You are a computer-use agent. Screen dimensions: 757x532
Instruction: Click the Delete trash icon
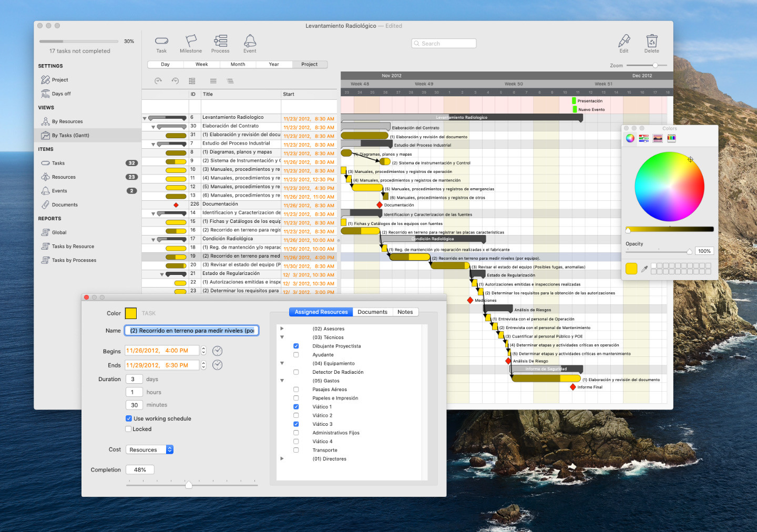[652, 42]
